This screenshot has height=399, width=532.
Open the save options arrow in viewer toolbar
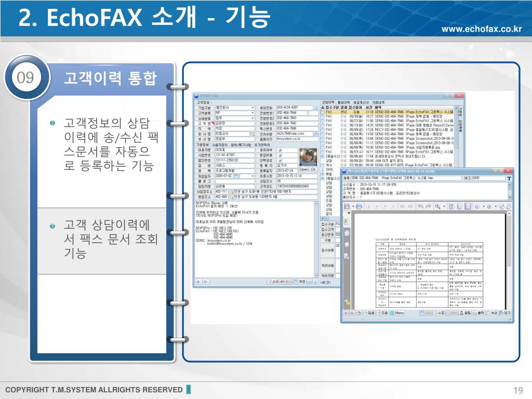353,206
